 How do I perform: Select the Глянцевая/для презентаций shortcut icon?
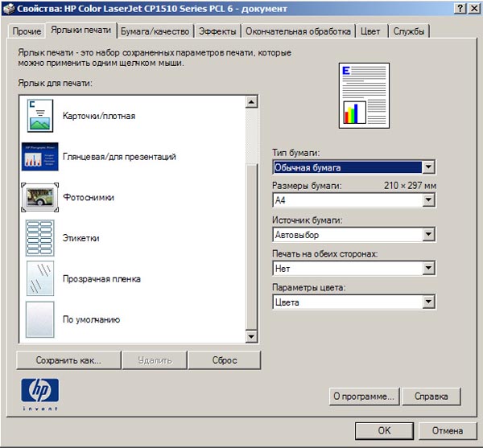coord(39,156)
